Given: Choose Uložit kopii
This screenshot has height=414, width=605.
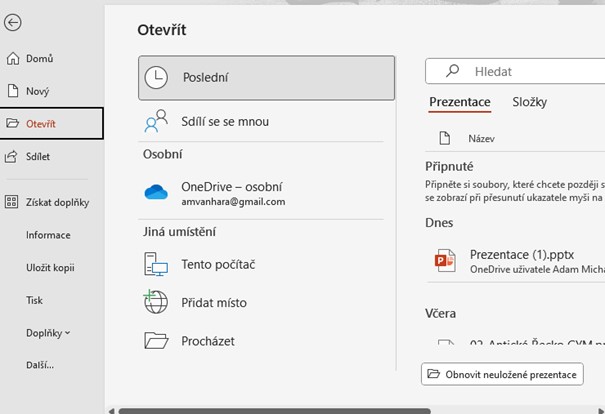Looking at the screenshot, I should point(52,268).
